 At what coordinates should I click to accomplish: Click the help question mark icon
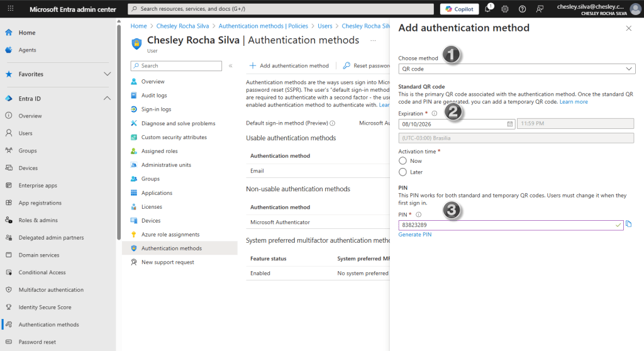tap(522, 9)
